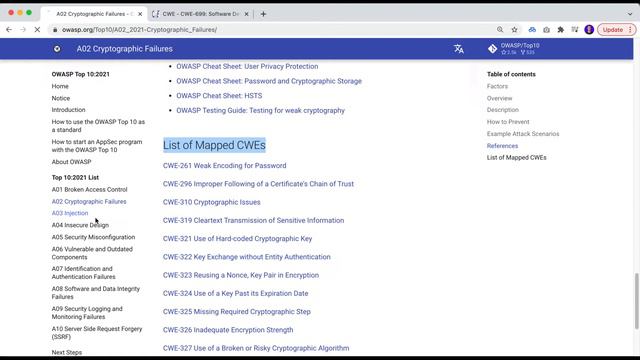Viewport: 640px width, 360px height.
Task: Stop page loading with X button
Action: 37,30
